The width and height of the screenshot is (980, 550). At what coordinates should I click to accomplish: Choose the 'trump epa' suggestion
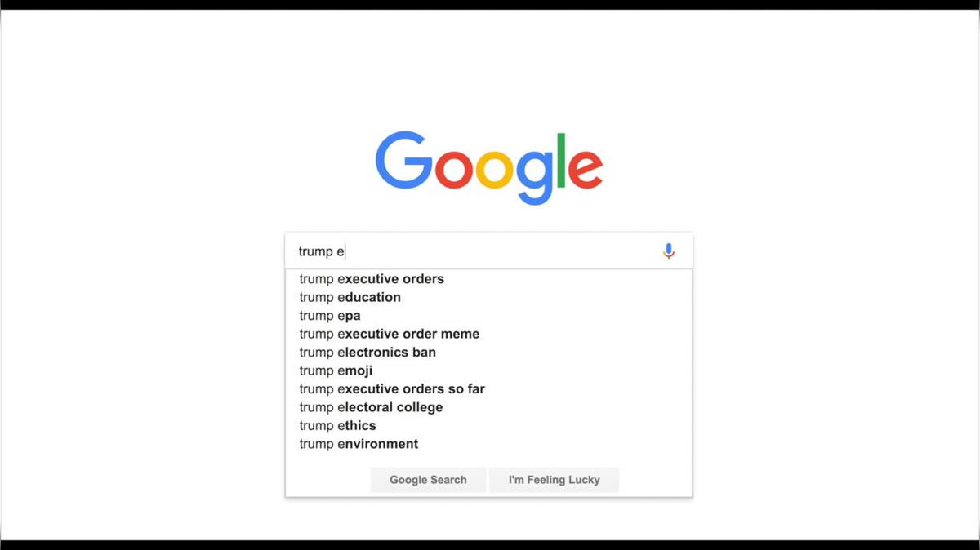click(488, 316)
